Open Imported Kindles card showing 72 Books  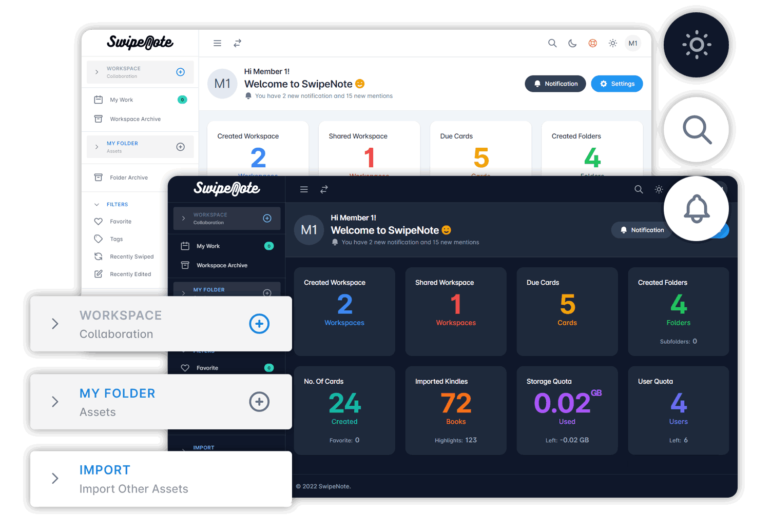point(456,410)
